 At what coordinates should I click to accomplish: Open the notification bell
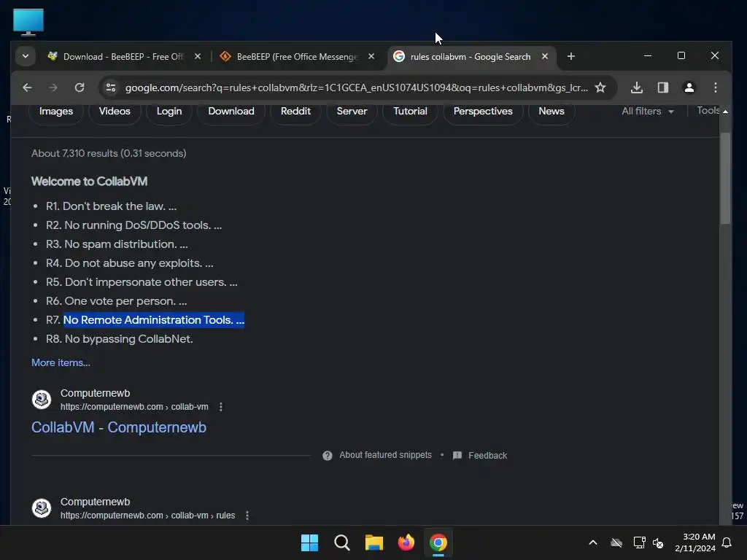pos(727,542)
